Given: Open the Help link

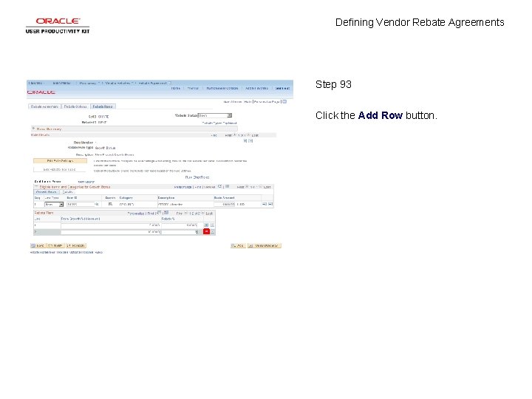Looking at the screenshot, I should 248,102.
